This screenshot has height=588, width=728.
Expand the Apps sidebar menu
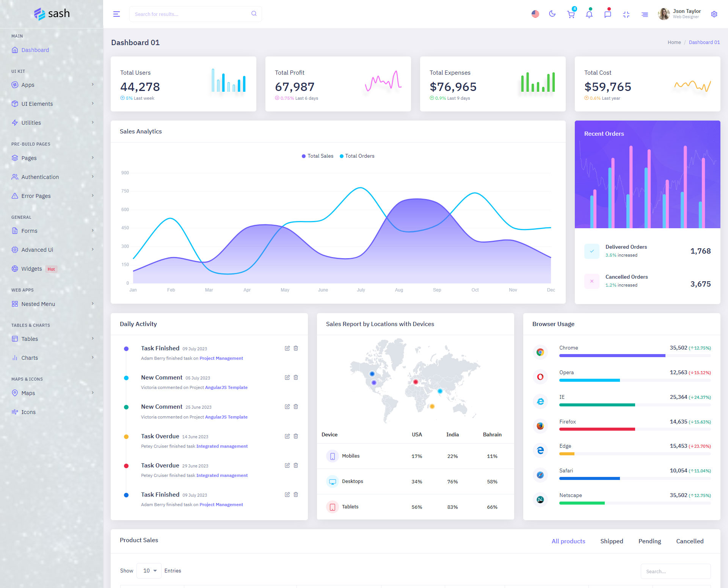(x=52, y=85)
